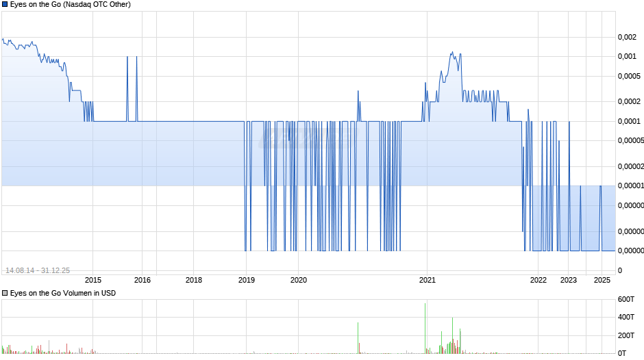Click the blue legend square beside Eyes on the Go
The image size is (644, 360).
(x=5, y=5)
